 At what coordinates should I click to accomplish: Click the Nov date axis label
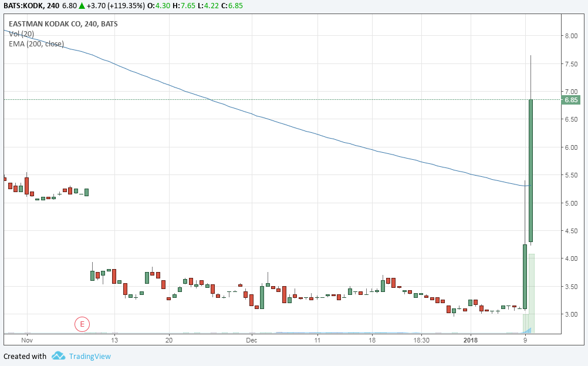click(27, 341)
